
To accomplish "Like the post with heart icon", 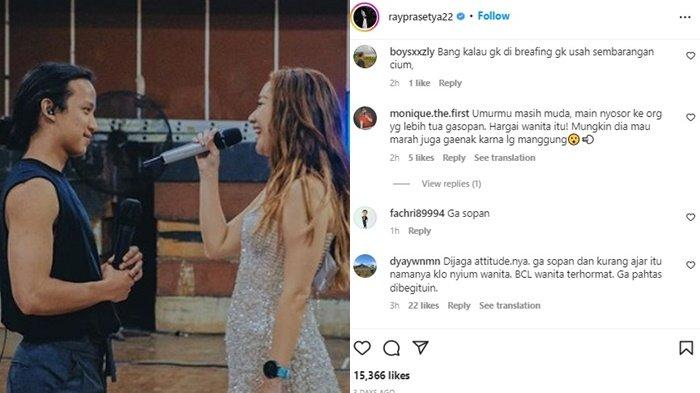I will click(x=362, y=347).
